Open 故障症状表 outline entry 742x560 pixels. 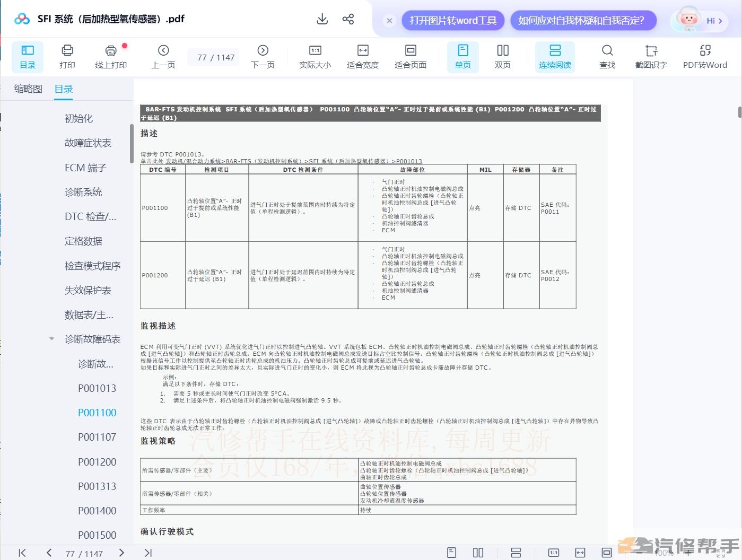[x=88, y=143]
